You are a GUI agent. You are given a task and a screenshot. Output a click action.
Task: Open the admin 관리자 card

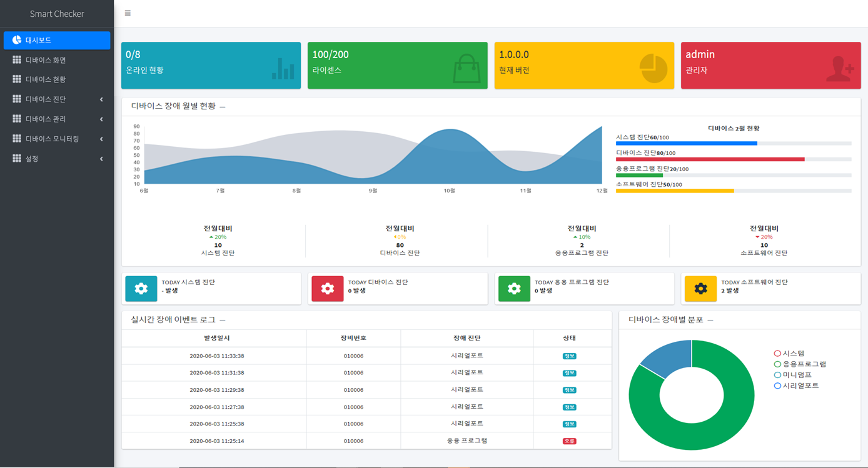770,66
